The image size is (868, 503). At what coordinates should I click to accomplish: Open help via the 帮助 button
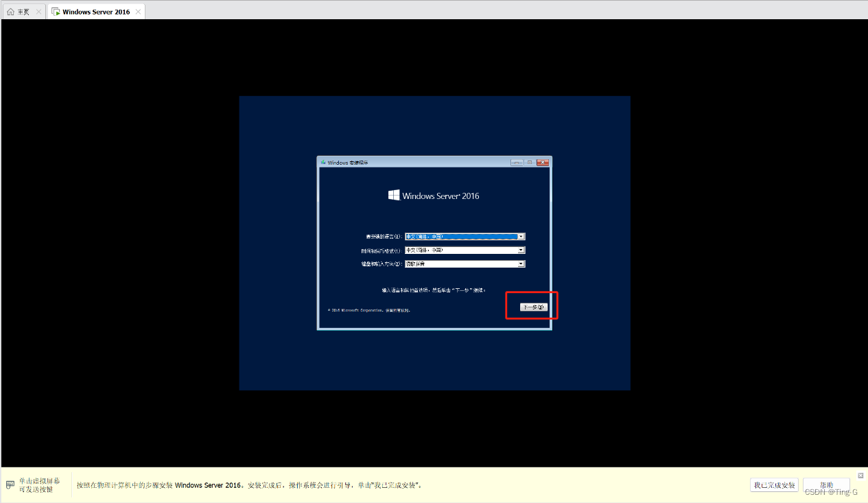pos(826,485)
